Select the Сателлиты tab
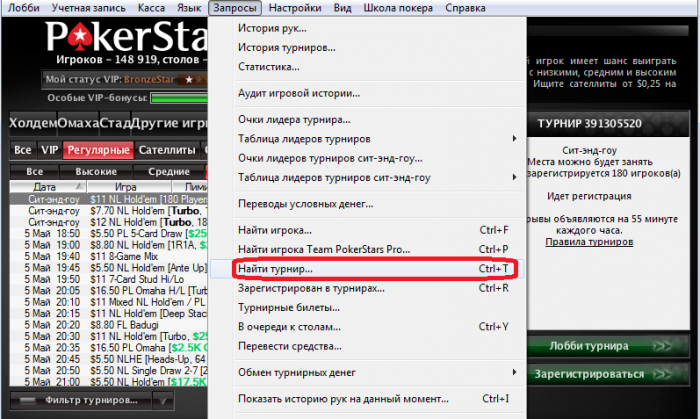The image size is (700, 419). pos(167,150)
